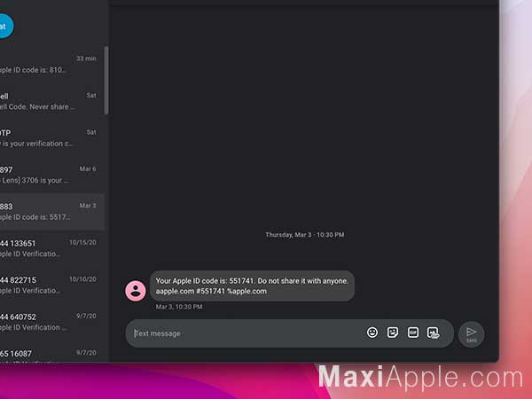This screenshot has height=399, width=532.
Task: Open the 'is your verification c...' conversation
Action: tap(51, 137)
